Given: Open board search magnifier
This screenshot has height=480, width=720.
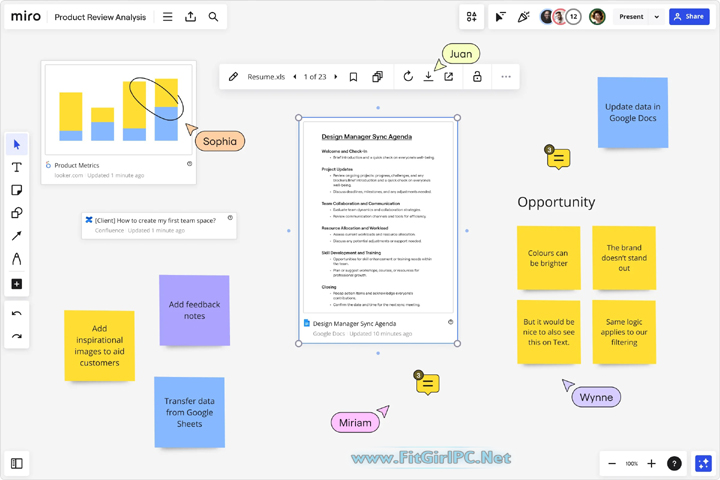Looking at the screenshot, I should pos(213,17).
